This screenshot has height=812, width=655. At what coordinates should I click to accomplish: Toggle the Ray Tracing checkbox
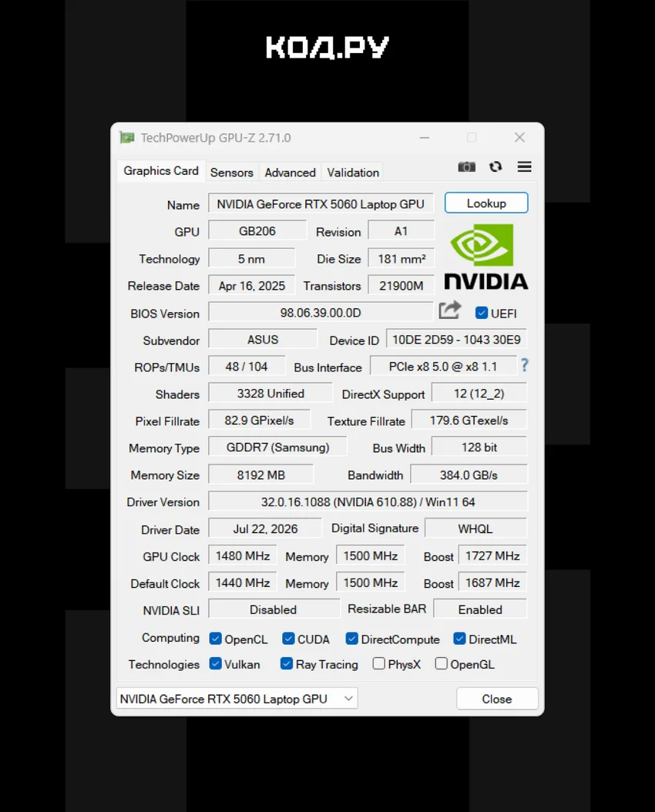pyautogui.click(x=287, y=664)
